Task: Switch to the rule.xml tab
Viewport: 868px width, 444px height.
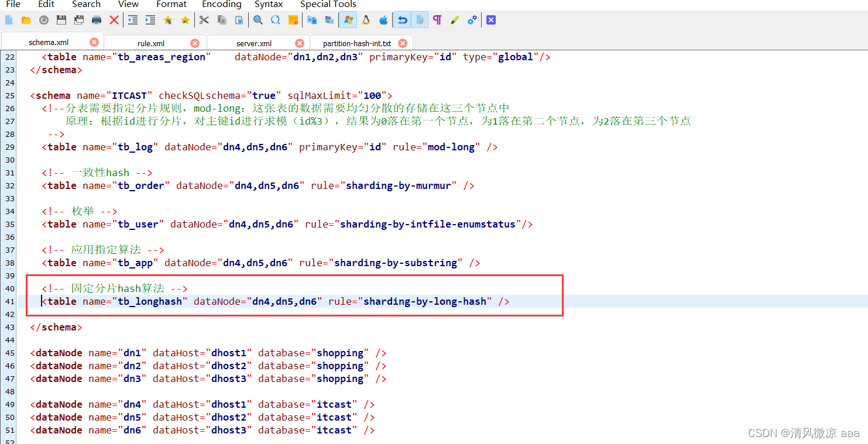Action: [155, 43]
